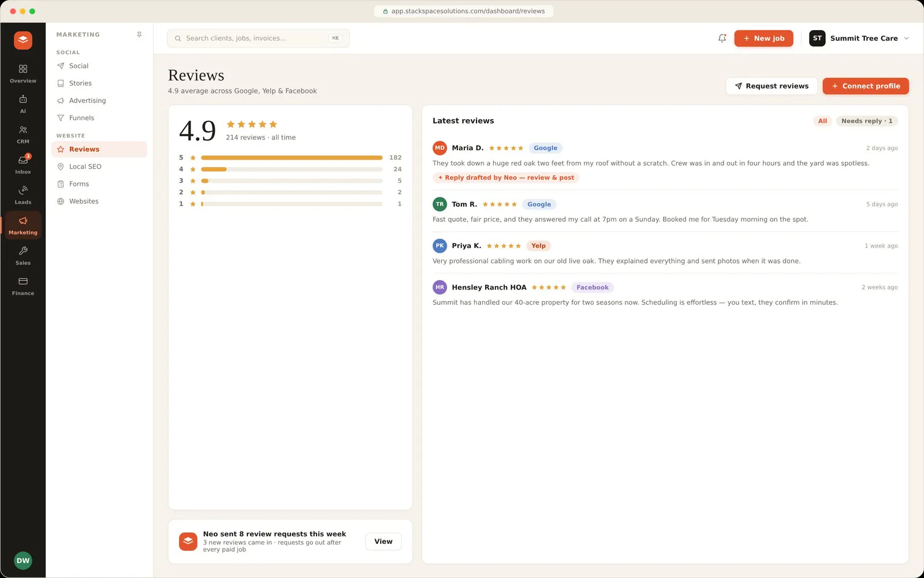The width and height of the screenshot is (924, 578).
Task: Click the 3-star rating distribution bar
Action: pyautogui.click(x=292, y=181)
